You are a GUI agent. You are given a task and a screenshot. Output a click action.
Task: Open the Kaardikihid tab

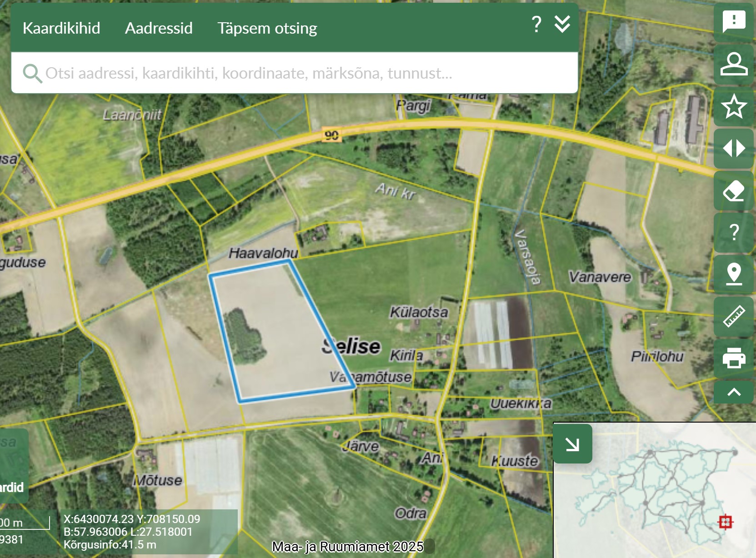[x=61, y=28]
